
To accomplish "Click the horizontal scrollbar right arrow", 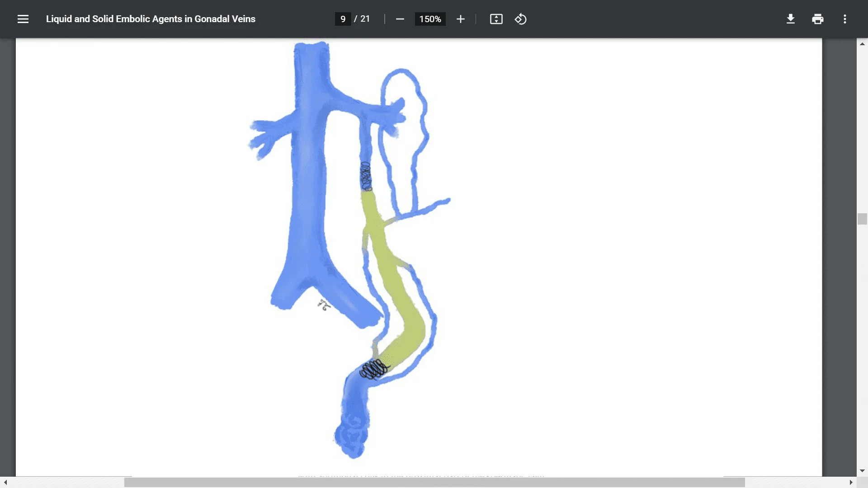I will [851, 482].
